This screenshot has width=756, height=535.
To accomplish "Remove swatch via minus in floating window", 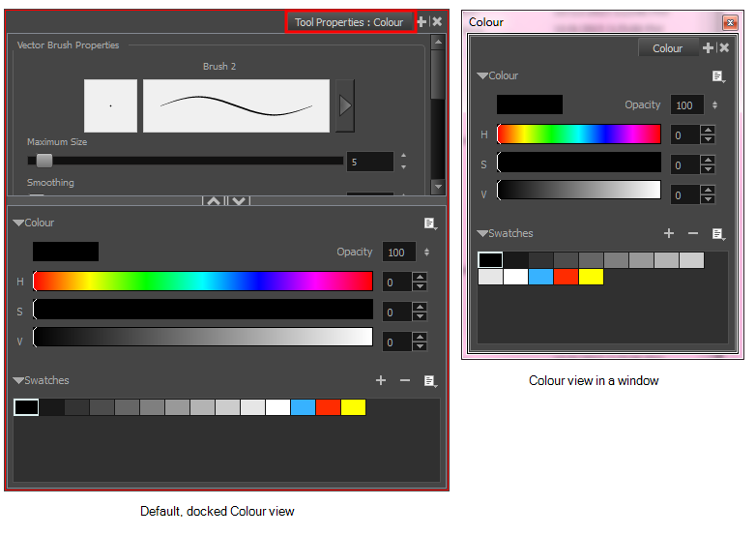I will click(x=693, y=233).
